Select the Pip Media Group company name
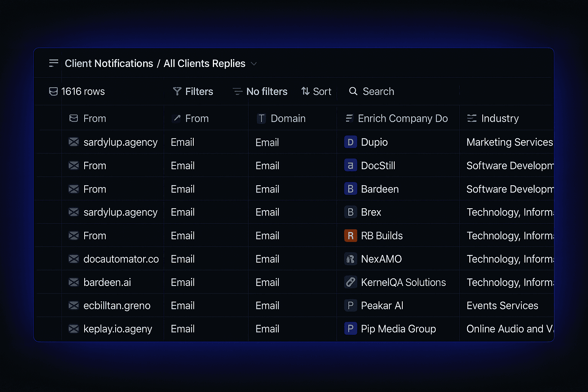The height and width of the screenshot is (392, 588). (x=399, y=329)
